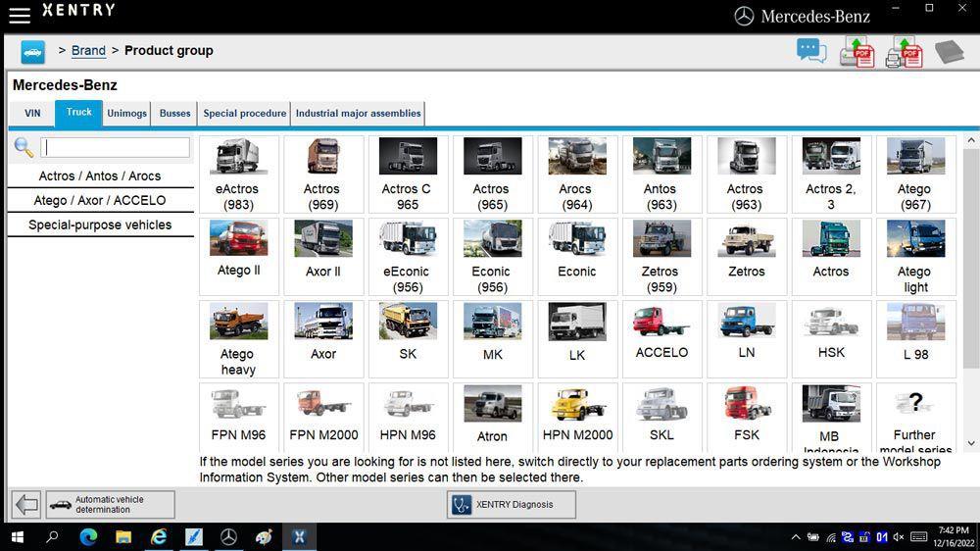Click the XENTRY taskbar icon
The width and height of the screenshot is (980, 551).
click(x=299, y=537)
